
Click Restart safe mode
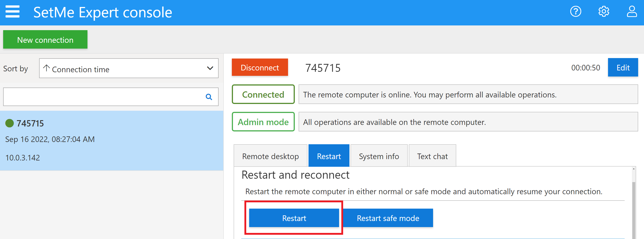(388, 218)
